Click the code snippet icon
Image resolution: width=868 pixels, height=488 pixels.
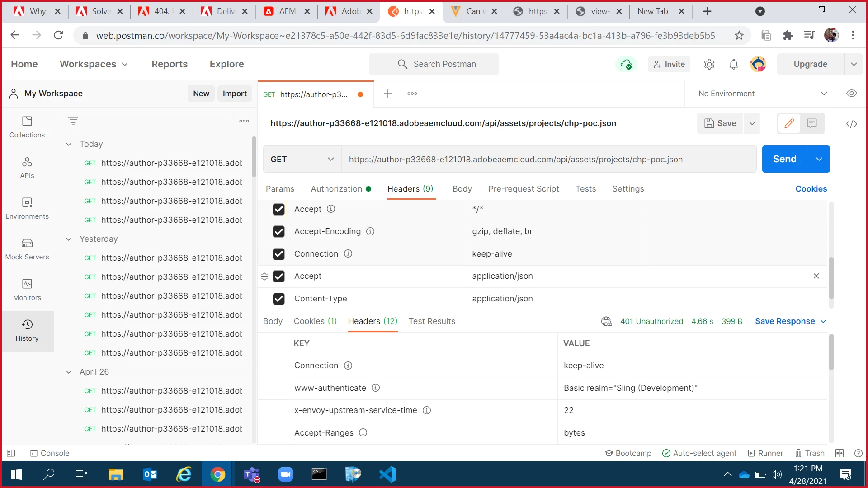click(851, 124)
